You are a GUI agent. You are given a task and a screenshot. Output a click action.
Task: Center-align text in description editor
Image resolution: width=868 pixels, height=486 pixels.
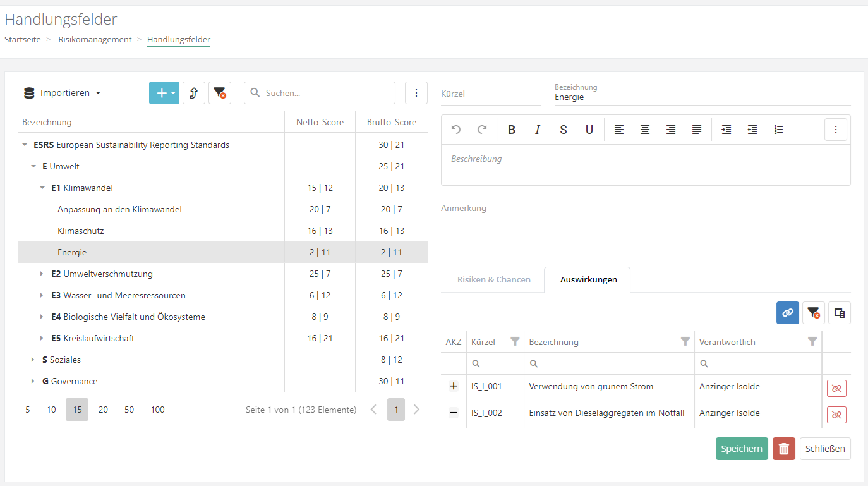click(x=645, y=130)
